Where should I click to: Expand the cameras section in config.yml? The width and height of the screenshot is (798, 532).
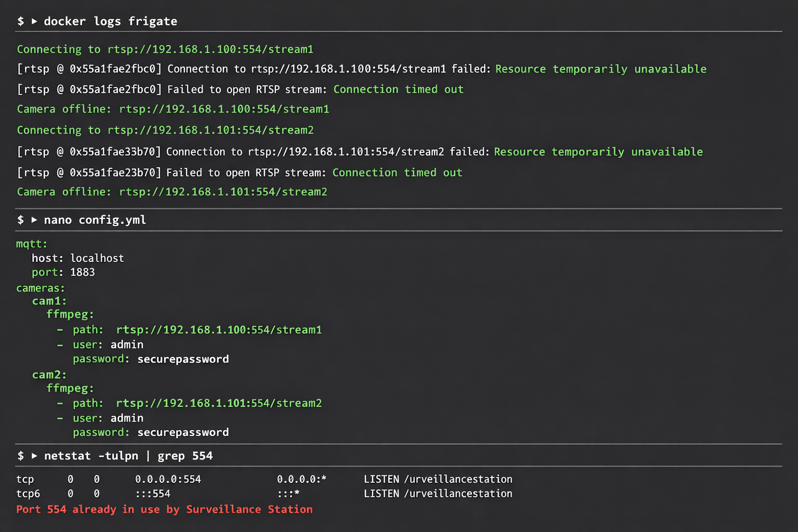(x=39, y=288)
